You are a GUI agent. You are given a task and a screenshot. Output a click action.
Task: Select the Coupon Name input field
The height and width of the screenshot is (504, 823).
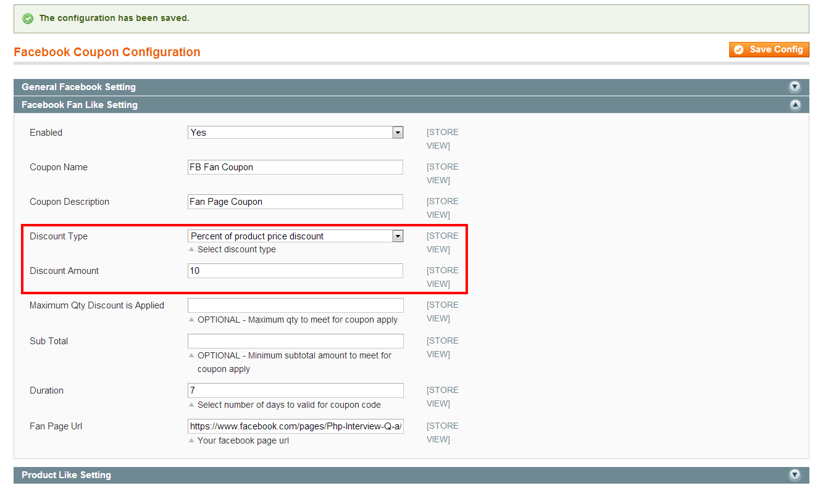click(x=295, y=167)
